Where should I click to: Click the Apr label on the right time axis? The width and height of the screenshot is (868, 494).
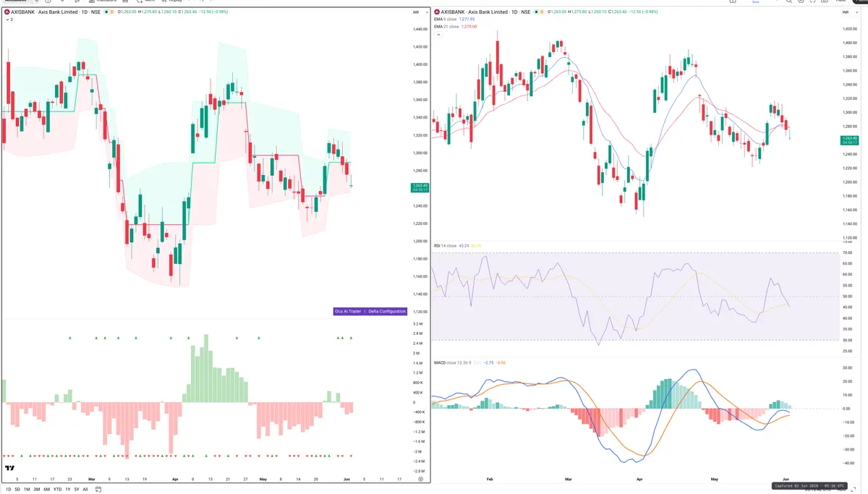pos(639,479)
